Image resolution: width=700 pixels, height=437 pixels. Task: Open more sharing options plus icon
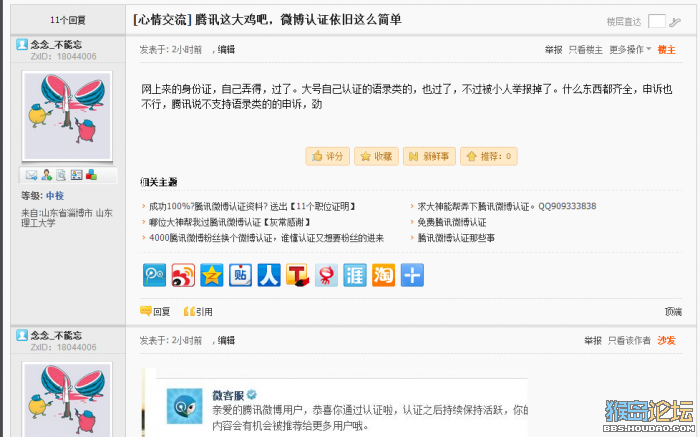tap(412, 275)
